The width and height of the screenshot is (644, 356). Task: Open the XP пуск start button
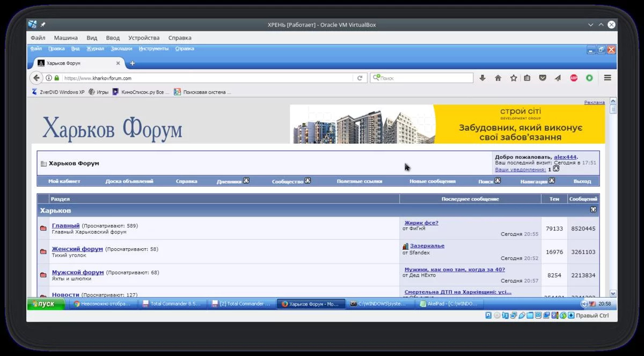(46, 304)
